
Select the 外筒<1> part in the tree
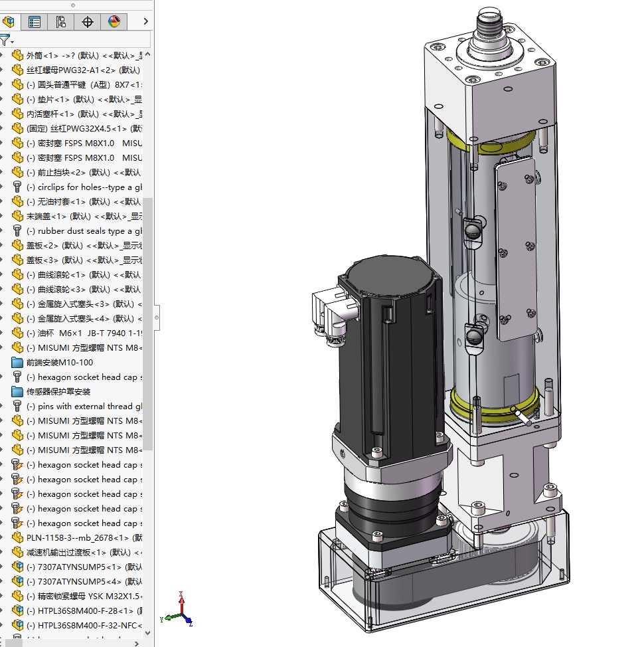coord(84,55)
